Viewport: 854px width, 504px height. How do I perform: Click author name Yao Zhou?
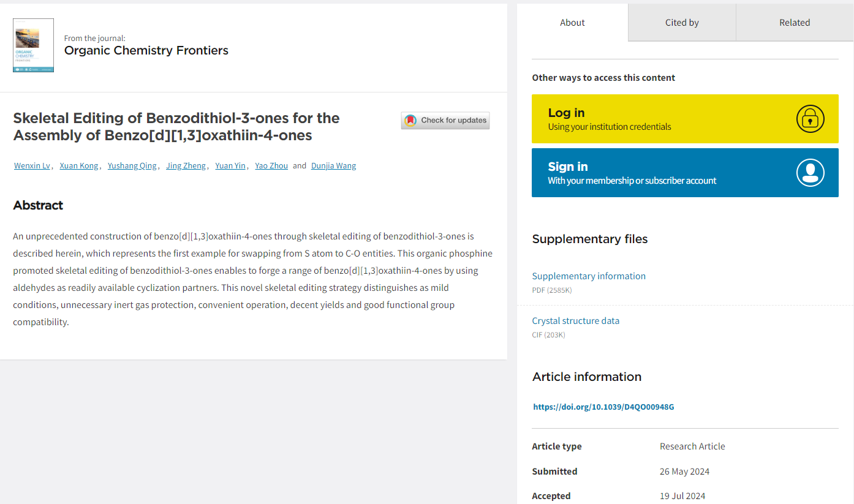coord(271,166)
